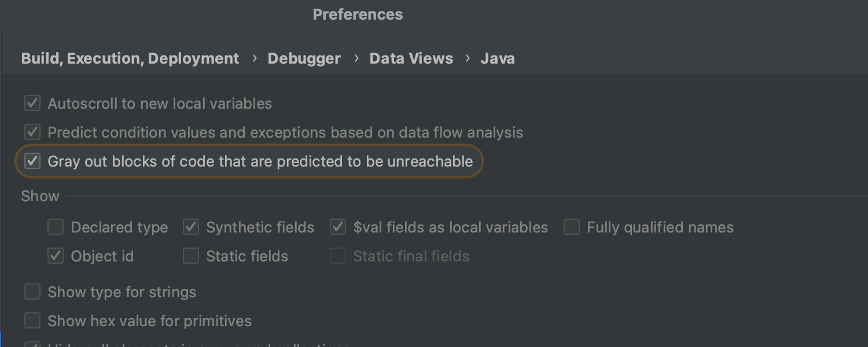Viewport: 868px width, 347px height.
Task: Click the Show section header
Action: pos(40,196)
